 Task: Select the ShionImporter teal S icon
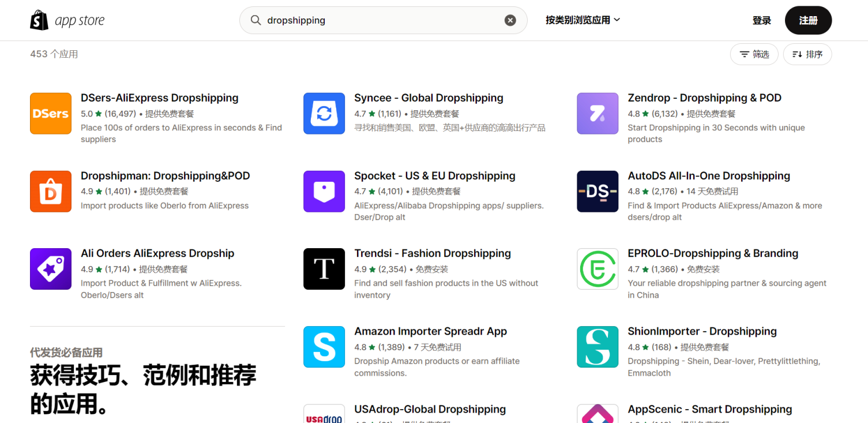(598, 347)
